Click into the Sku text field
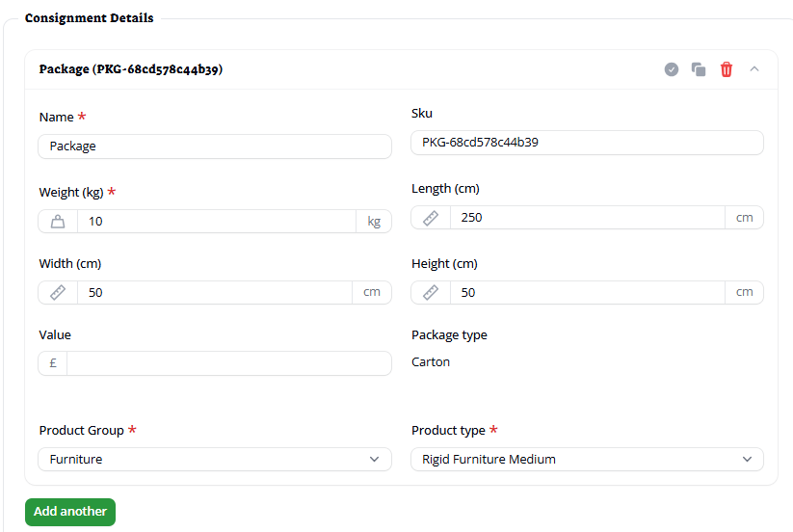The height and width of the screenshot is (532, 793). (x=587, y=143)
